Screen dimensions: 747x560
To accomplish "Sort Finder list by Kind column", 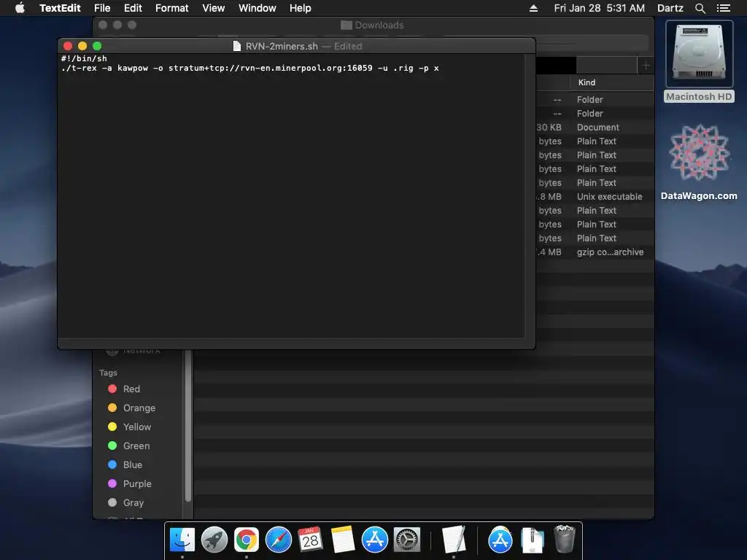I will point(612,82).
